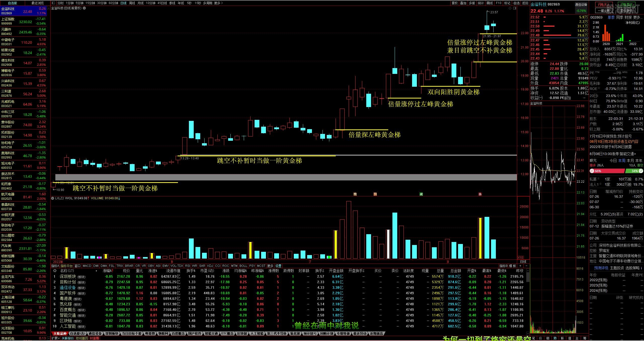Remove stock with -自选 button
644x341 pixels.
pyautogui.click(x=516, y=3)
